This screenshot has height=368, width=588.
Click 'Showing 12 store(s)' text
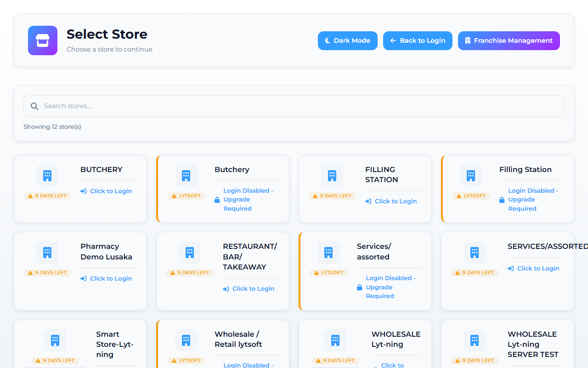(52, 126)
